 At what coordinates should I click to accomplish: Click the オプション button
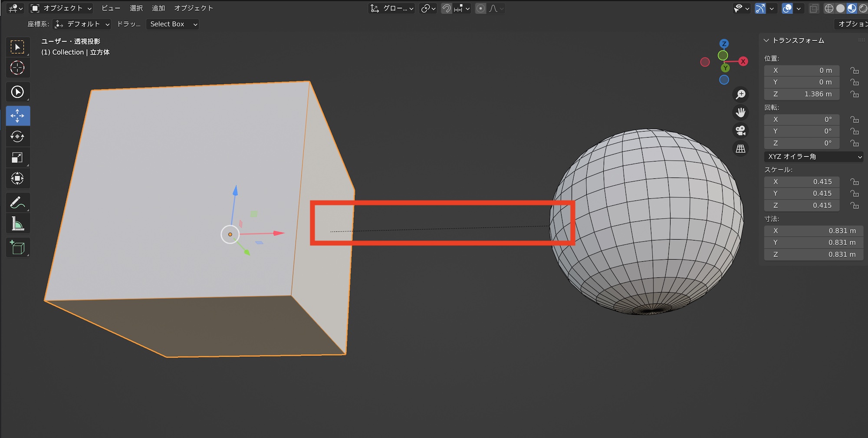click(852, 24)
